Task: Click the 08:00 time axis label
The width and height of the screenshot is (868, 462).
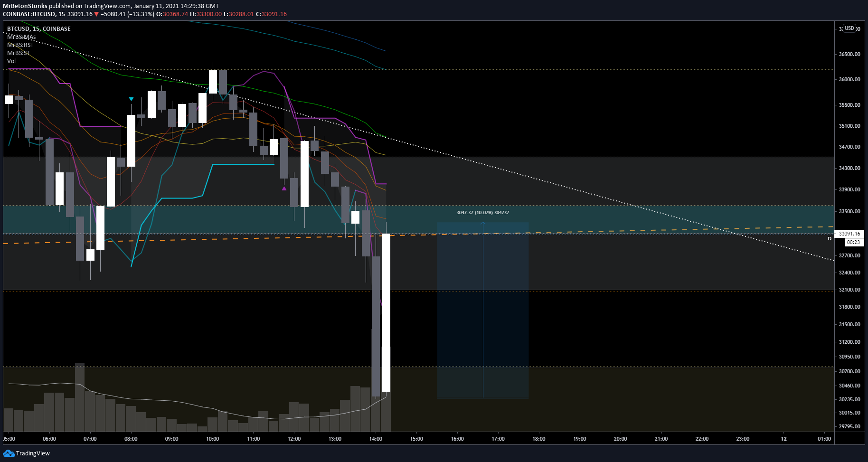Action: (131, 439)
